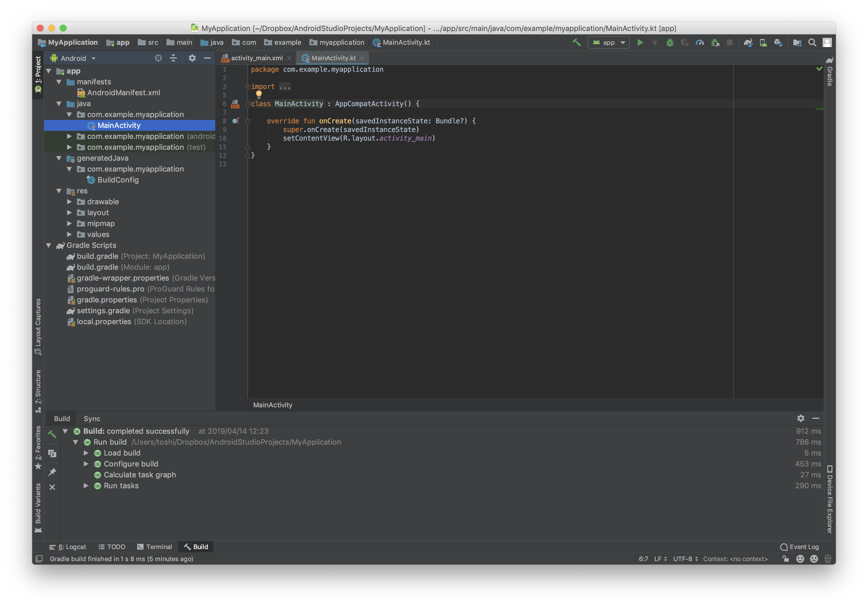The image size is (868, 607).
Task: Click the myapplication breadcrumb folder
Action: (337, 42)
